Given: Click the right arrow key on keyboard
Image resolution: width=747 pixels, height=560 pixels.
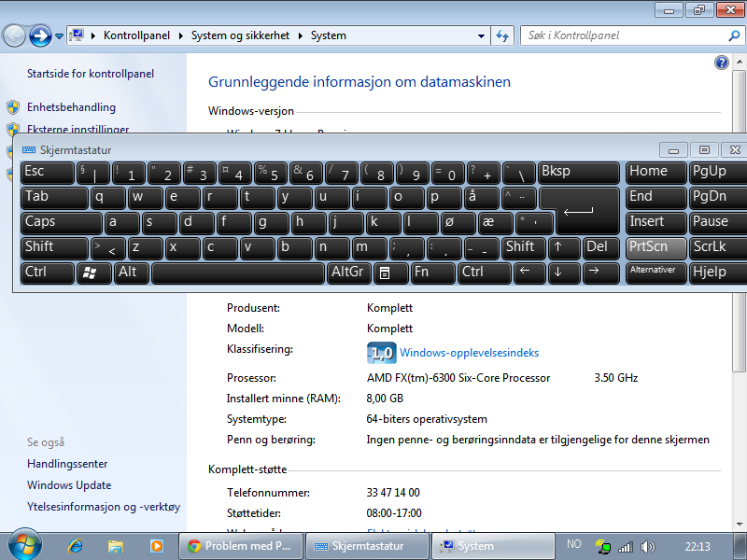Looking at the screenshot, I should pos(601,273).
